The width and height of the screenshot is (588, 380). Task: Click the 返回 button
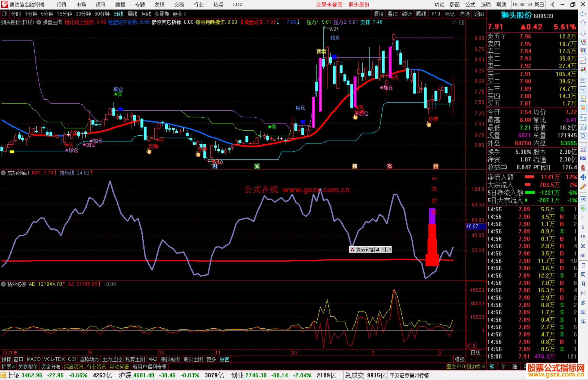click(x=479, y=14)
